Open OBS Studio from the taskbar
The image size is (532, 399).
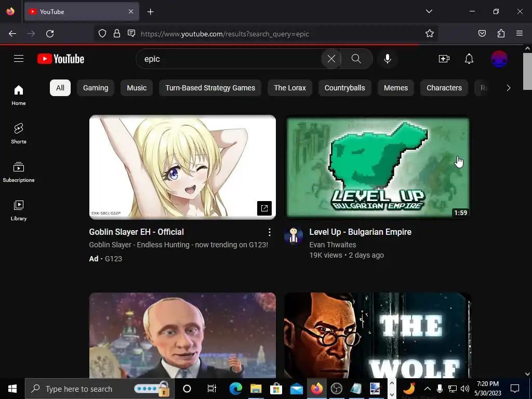(x=337, y=389)
